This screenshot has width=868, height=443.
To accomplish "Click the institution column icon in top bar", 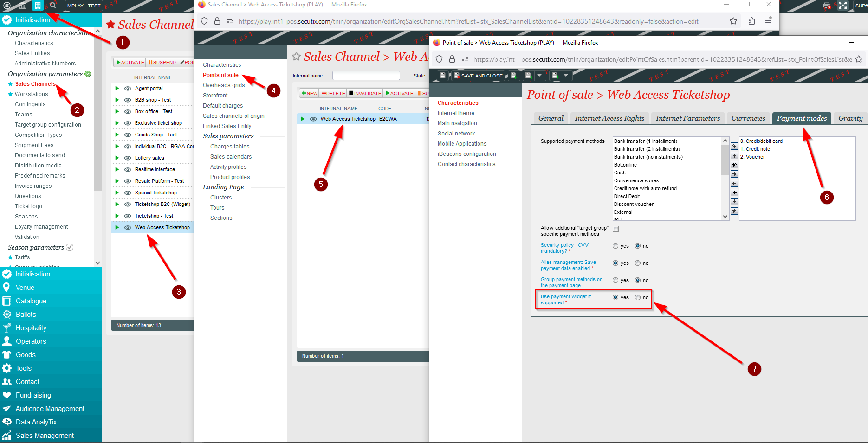I will coord(22,6).
